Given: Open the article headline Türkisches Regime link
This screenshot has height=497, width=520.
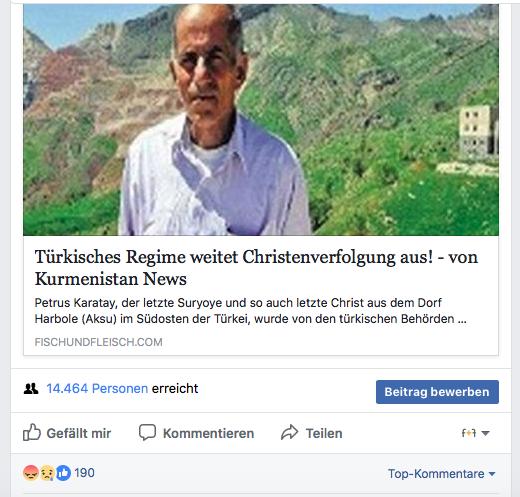Looking at the screenshot, I should 256,268.
